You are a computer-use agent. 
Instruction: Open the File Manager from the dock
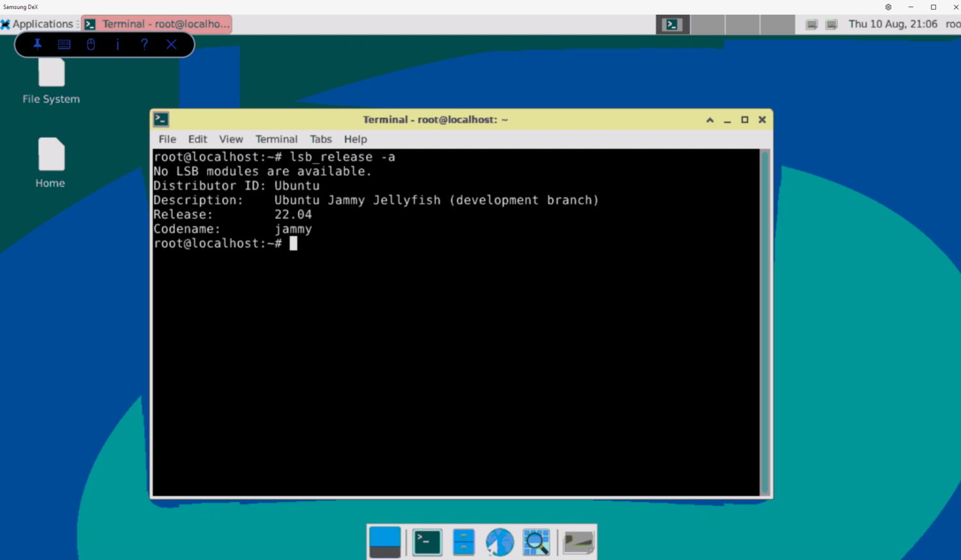coord(463,542)
